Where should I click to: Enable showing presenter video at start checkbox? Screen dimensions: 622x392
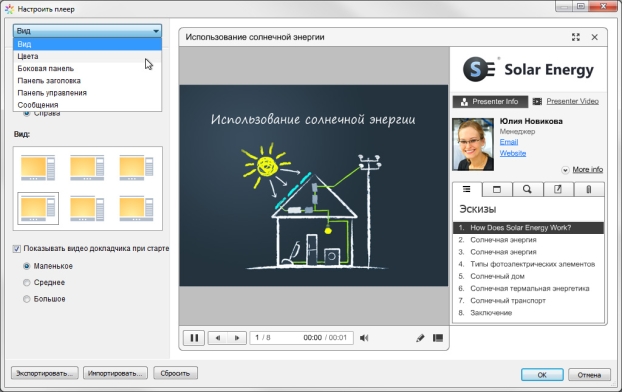(x=17, y=249)
